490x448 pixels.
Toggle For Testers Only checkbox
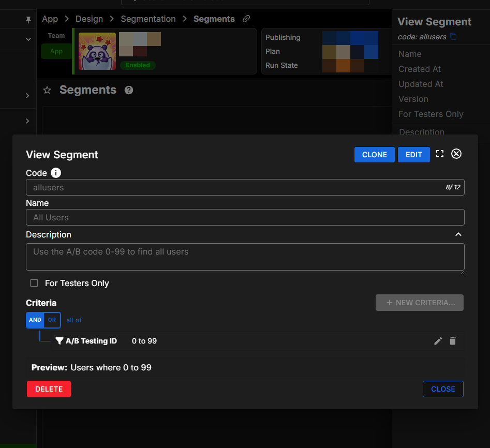tap(34, 283)
